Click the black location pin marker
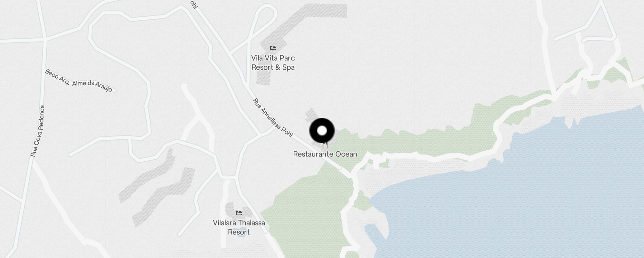This screenshot has height=258, width=644. pos(322,131)
